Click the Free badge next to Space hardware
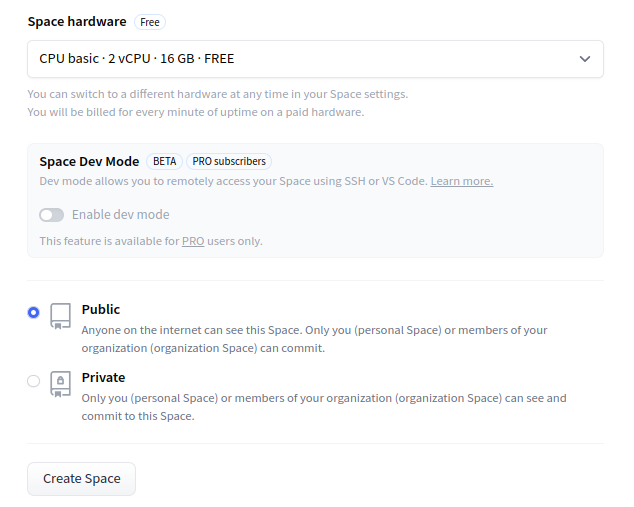This screenshot has width=634, height=507. click(150, 22)
